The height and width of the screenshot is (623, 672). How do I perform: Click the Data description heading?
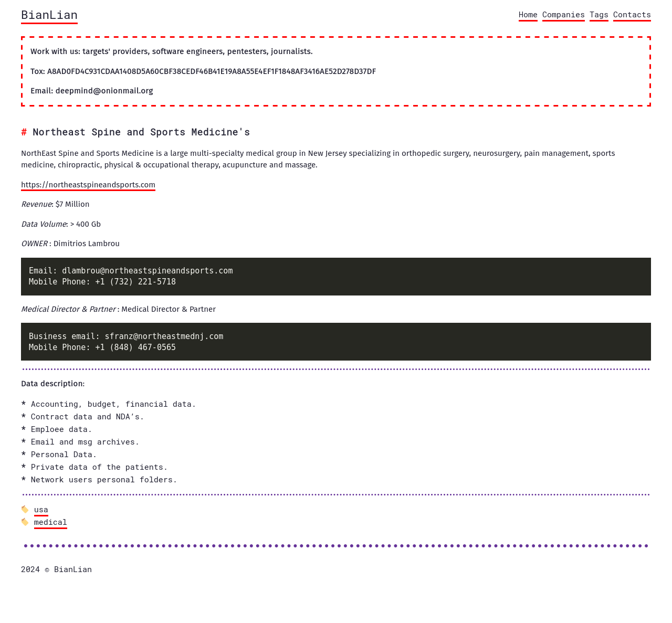tap(52, 384)
